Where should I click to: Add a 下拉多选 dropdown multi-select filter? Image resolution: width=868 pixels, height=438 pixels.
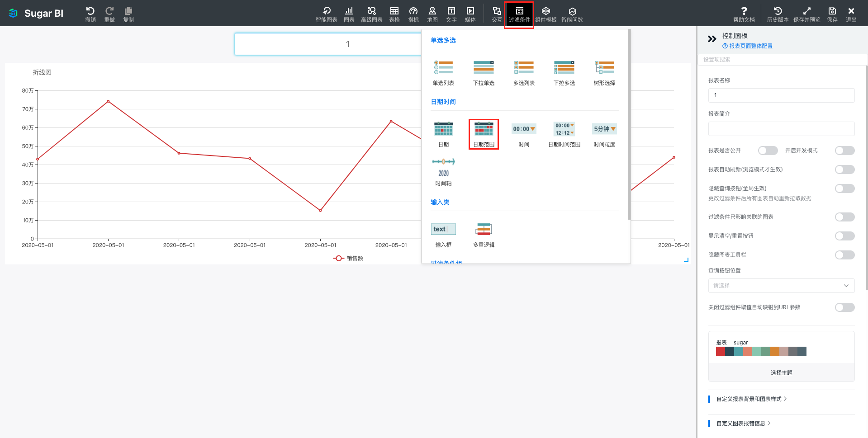pyautogui.click(x=564, y=72)
